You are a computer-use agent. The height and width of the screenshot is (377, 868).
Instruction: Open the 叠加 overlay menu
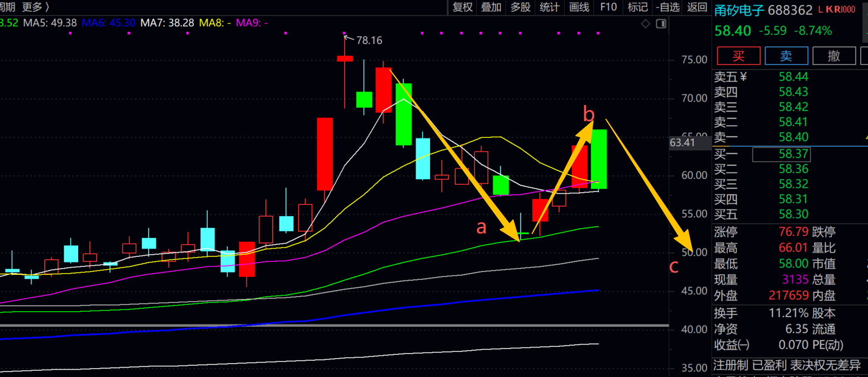point(492,7)
